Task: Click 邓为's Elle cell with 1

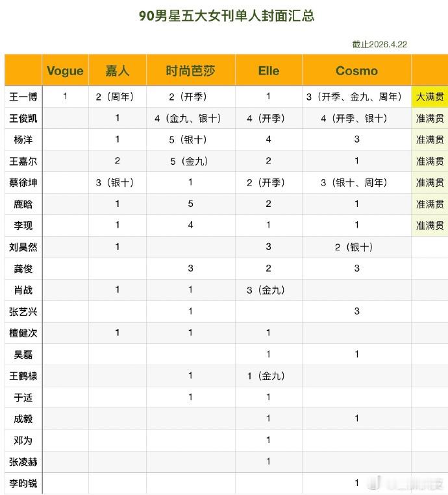Action: [269, 440]
